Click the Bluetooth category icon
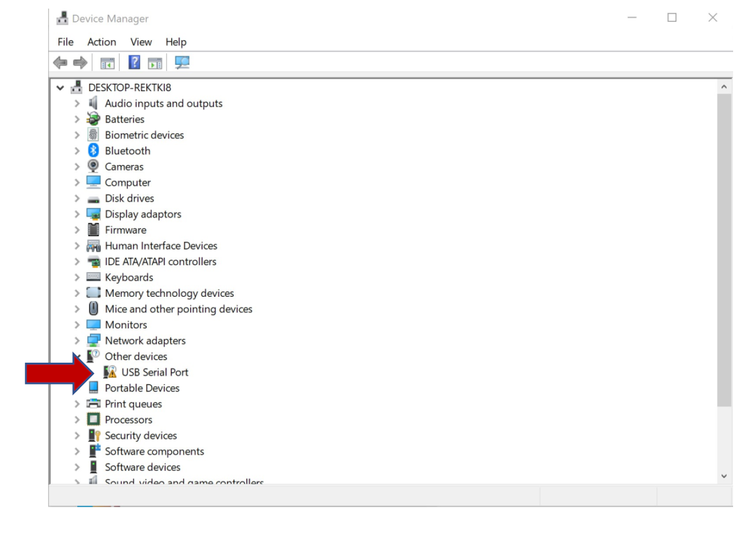The height and width of the screenshot is (542, 756). tap(93, 151)
